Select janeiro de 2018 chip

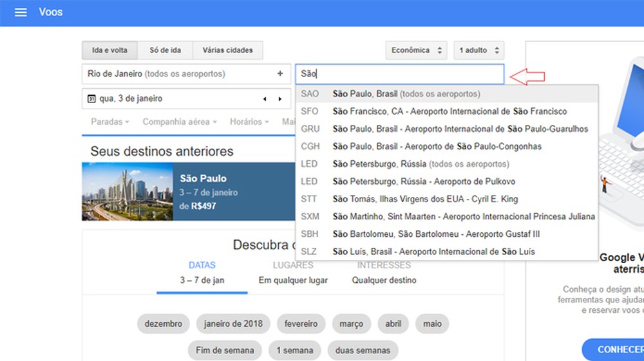point(233,324)
